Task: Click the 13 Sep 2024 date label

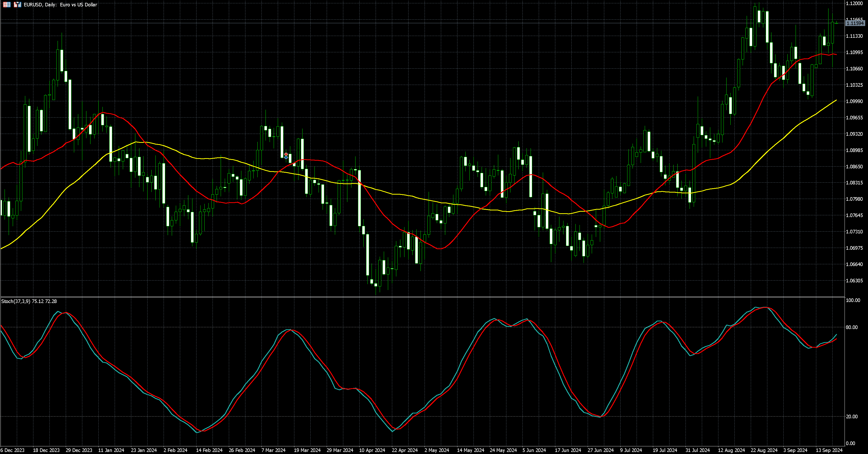Action: [829, 450]
